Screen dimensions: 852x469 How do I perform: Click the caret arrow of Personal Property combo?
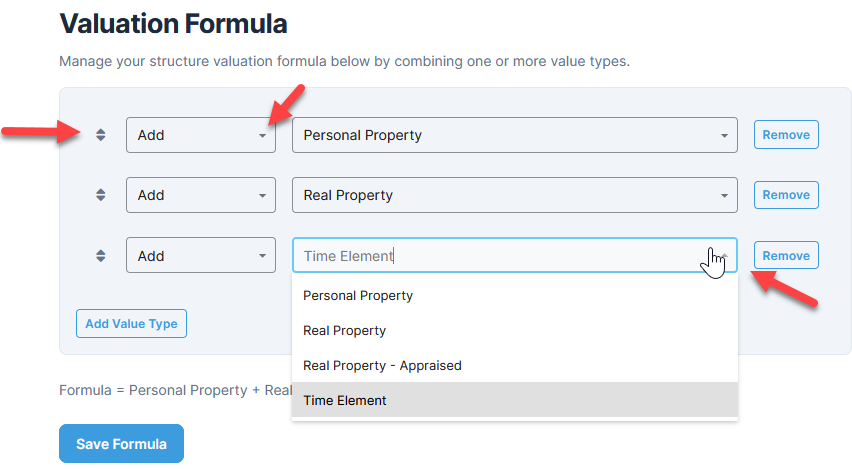click(x=724, y=135)
